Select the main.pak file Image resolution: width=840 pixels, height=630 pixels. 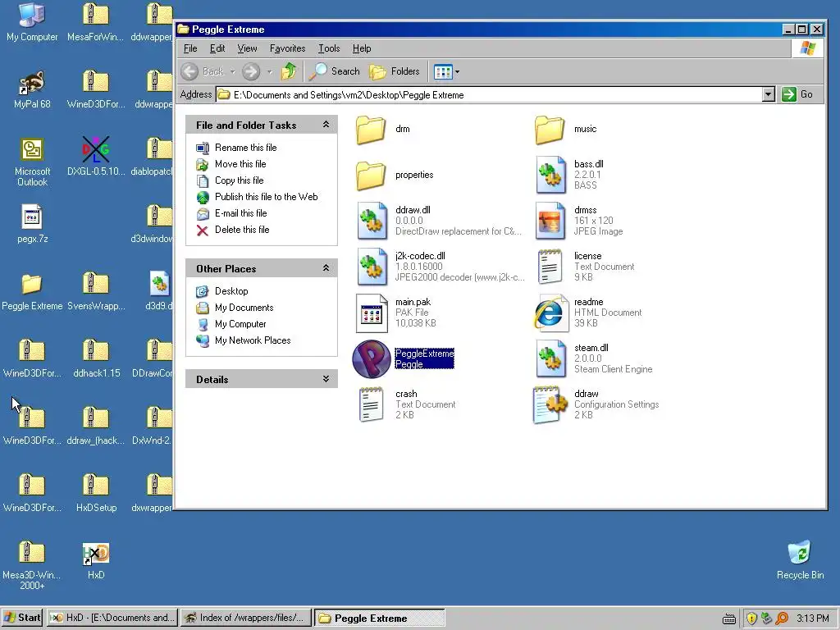click(x=372, y=313)
